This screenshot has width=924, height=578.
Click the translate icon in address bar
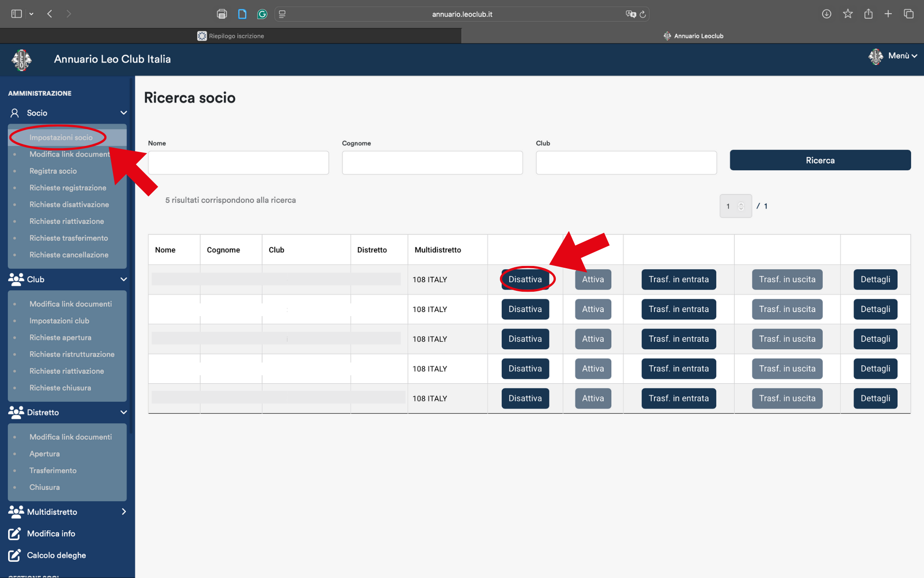631,14
